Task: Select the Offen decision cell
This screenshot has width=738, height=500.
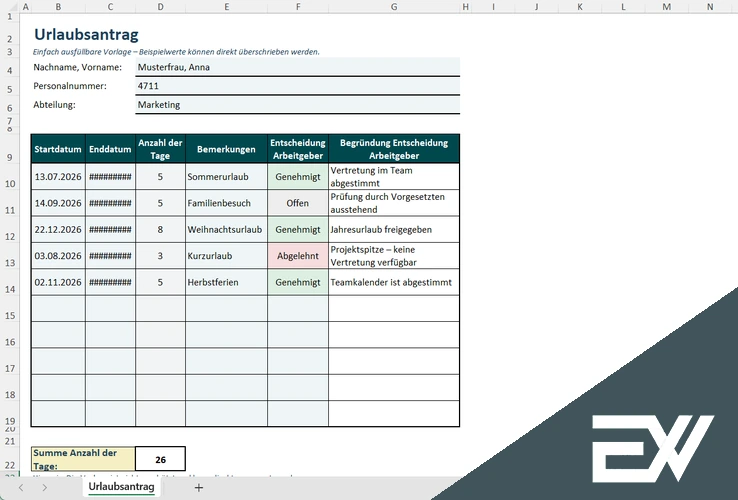Action: [x=298, y=203]
